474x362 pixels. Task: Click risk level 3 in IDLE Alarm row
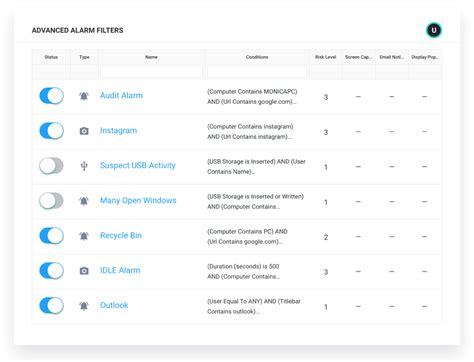[326, 272]
